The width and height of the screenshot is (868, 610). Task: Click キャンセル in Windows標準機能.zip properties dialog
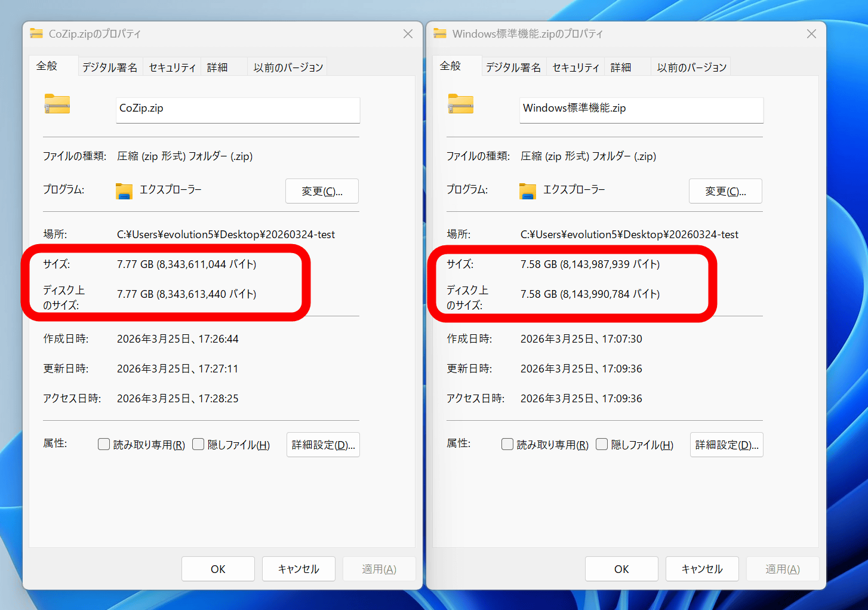702,569
